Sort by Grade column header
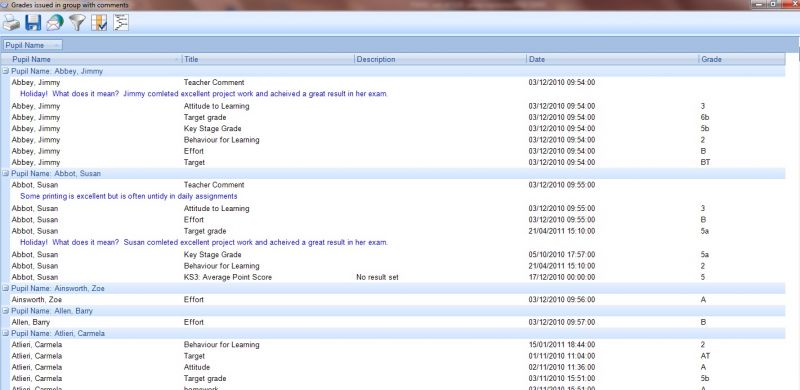Screen dimensions: 800x390 742,59
